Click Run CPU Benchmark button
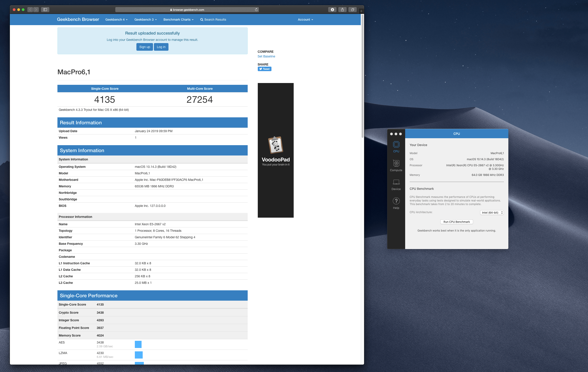This screenshot has width=588, height=372. tap(456, 222)
